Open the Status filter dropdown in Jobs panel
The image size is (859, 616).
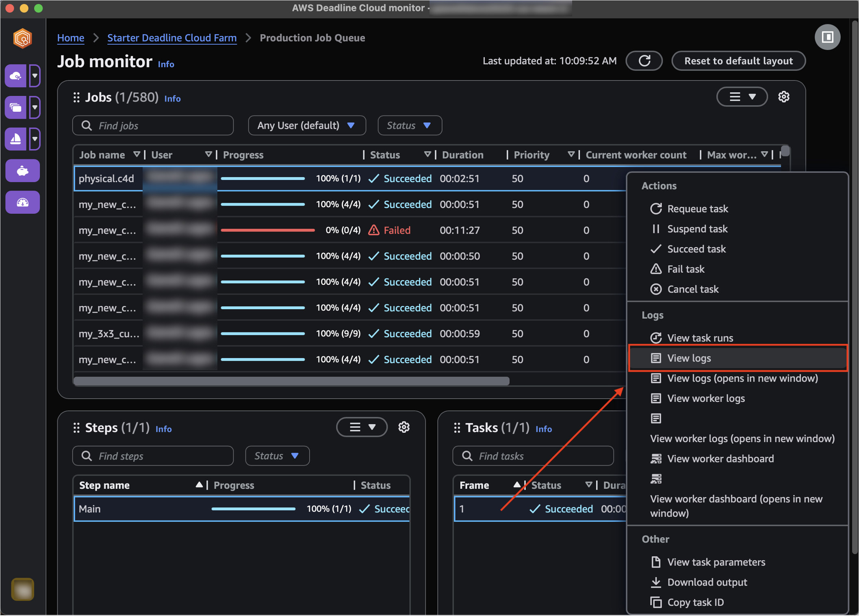pos(410,126)
